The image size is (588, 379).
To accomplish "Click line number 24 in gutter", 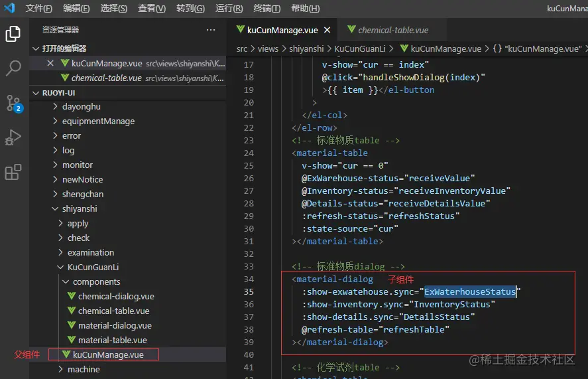I will (249, 153).
